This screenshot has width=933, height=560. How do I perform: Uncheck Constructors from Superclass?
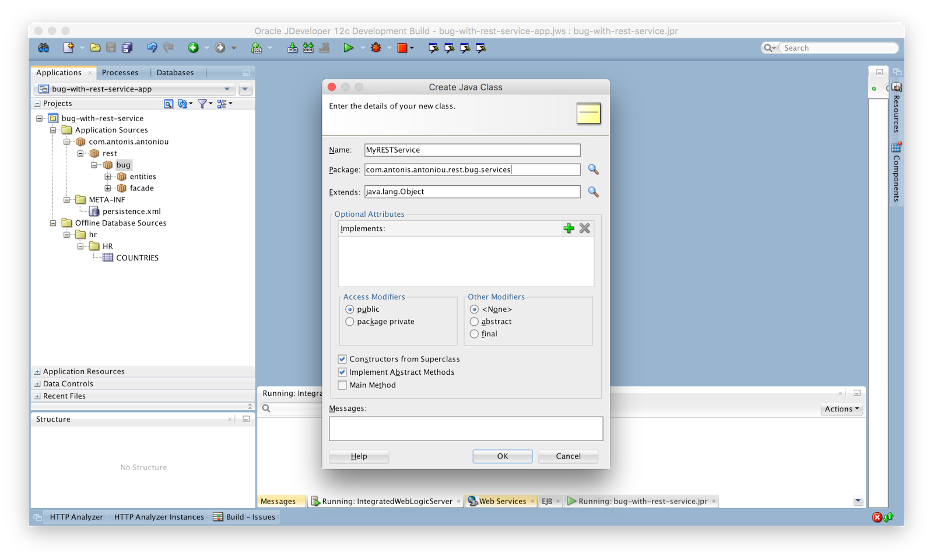pos(342,359)
